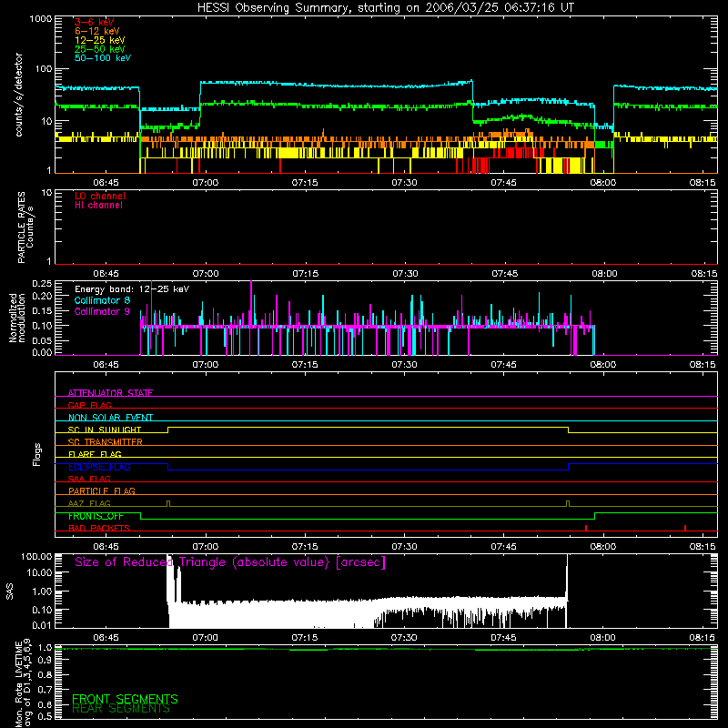Click the FRONT SEGMENTS legend label
728x728 pixels.
pos(125,699)
